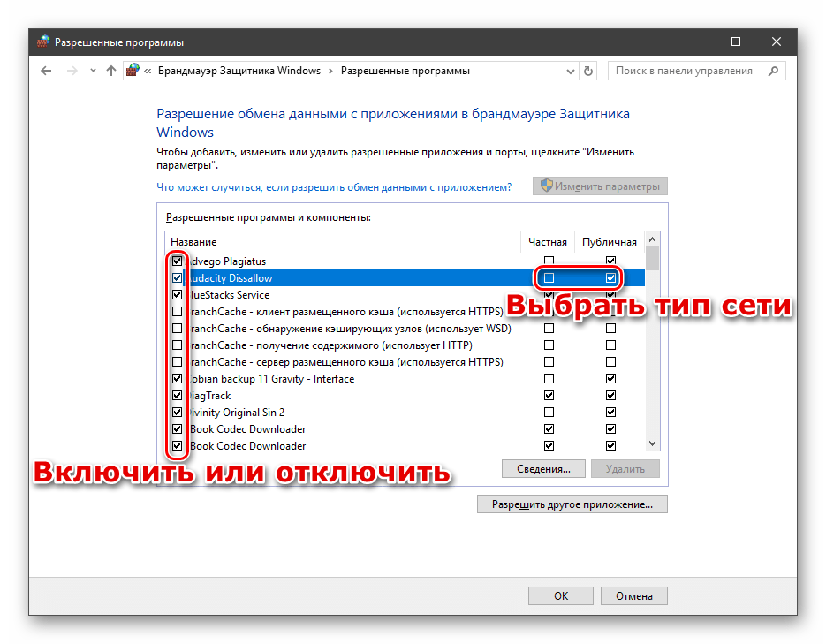Screen dimensions: 826x644
Task: Uncheck the DiagTrack enable checkbox
Action: (x=178, y=396)
